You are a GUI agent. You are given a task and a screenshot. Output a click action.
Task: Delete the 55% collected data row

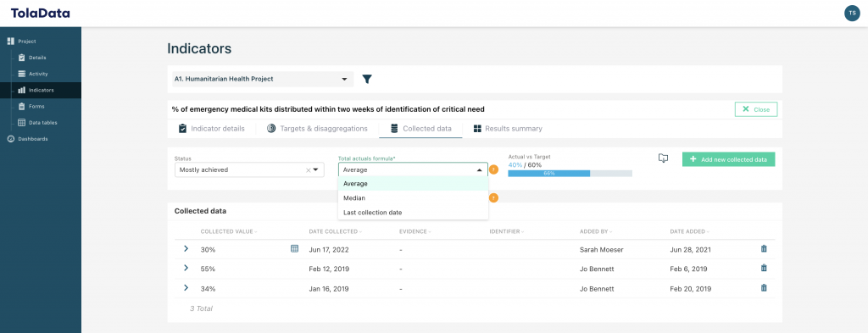tap(764, 269)
